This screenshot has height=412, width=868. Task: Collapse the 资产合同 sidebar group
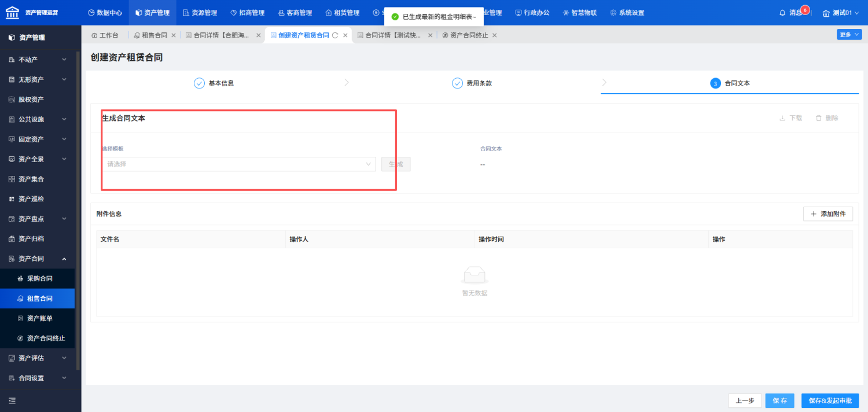pos(38,259)
